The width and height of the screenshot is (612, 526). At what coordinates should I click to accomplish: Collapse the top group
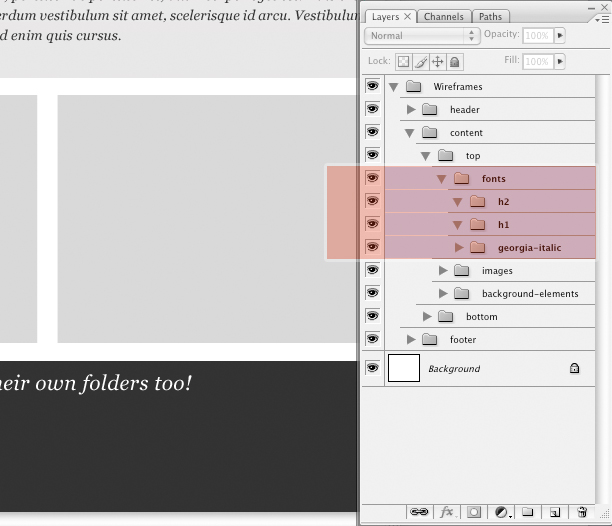(x=425, y=156)
